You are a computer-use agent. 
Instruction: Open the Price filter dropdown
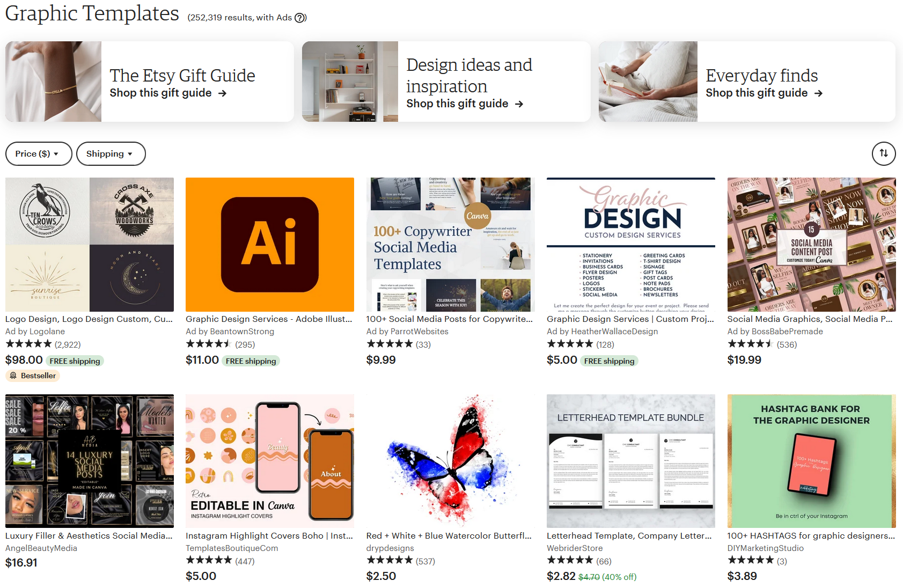point(38,153)
